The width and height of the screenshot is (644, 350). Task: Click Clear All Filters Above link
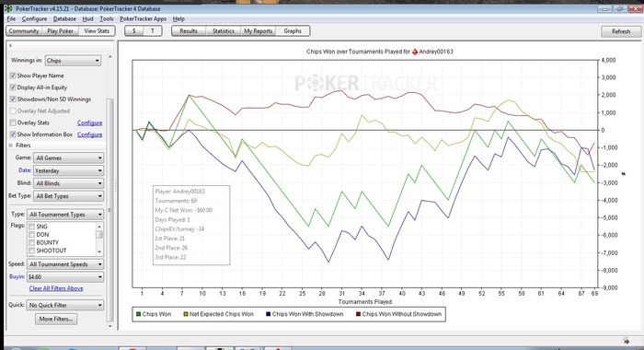pos(56,288)
